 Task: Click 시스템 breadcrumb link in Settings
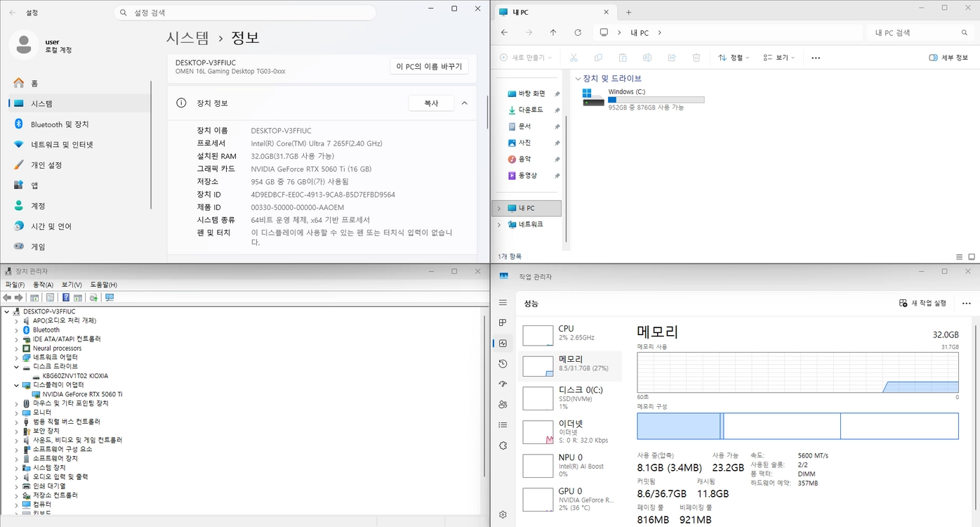click(x=188, y=38)
